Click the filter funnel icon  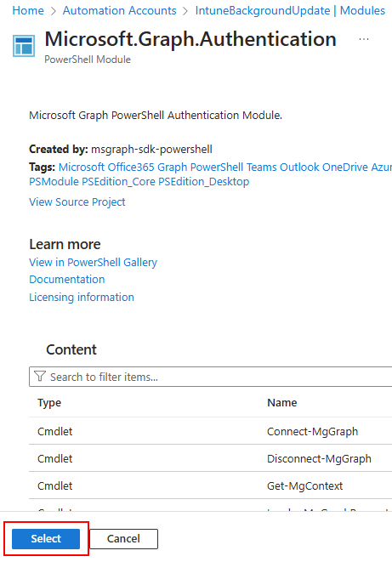point(40,377)
